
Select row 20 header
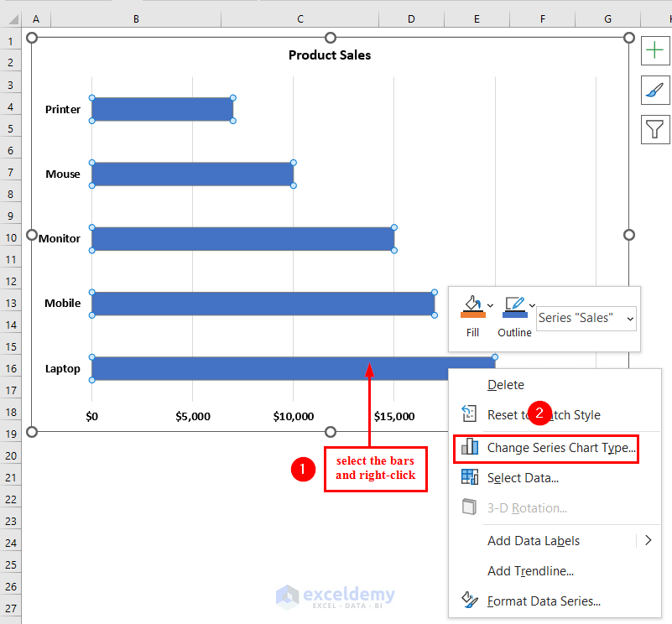click(x=10, y=457)
